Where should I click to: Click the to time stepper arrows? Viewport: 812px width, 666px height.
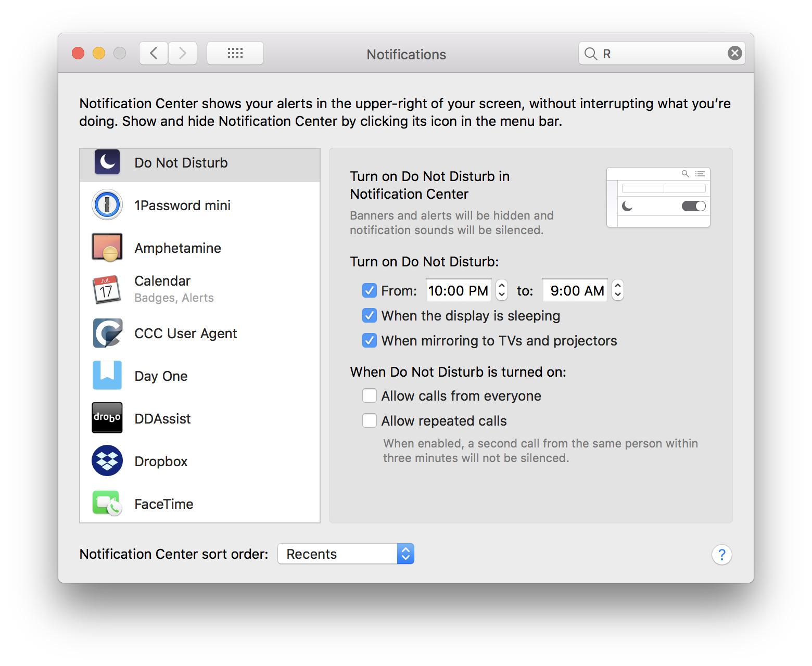point(618,290)
